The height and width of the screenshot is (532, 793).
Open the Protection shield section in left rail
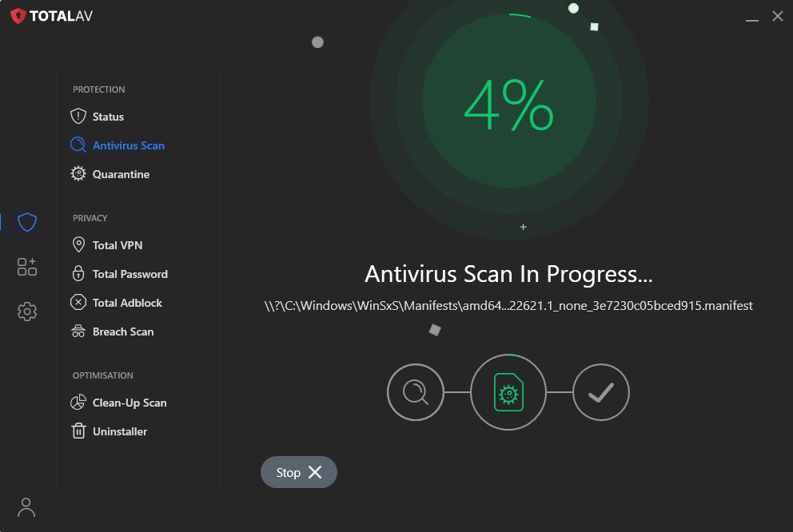coord(27,222)
